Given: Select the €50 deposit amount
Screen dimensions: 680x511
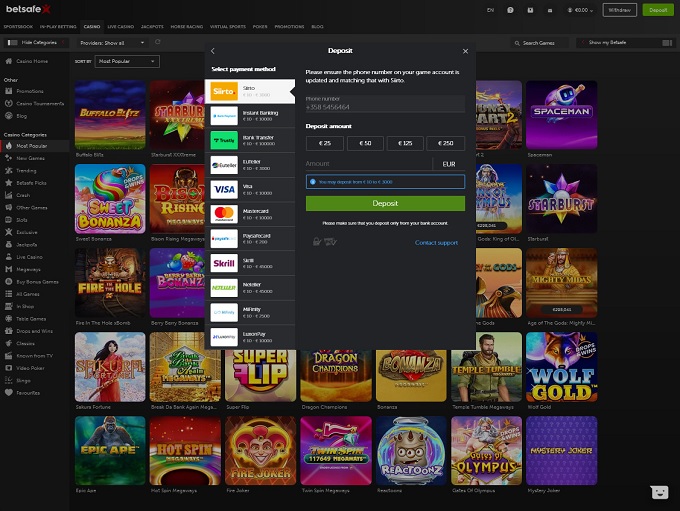Looking at the screenshot, I should (365, 144).
